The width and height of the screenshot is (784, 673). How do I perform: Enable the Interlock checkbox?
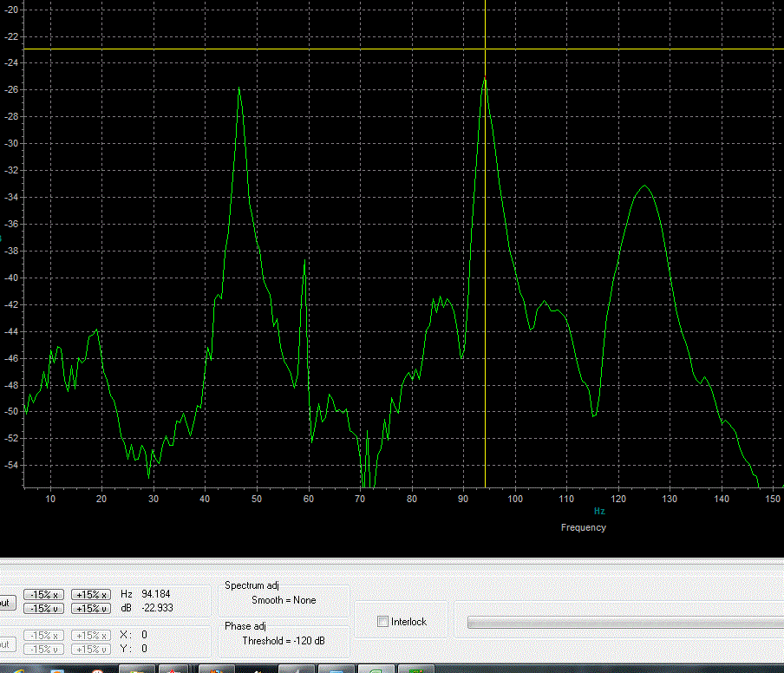[383, 622]
